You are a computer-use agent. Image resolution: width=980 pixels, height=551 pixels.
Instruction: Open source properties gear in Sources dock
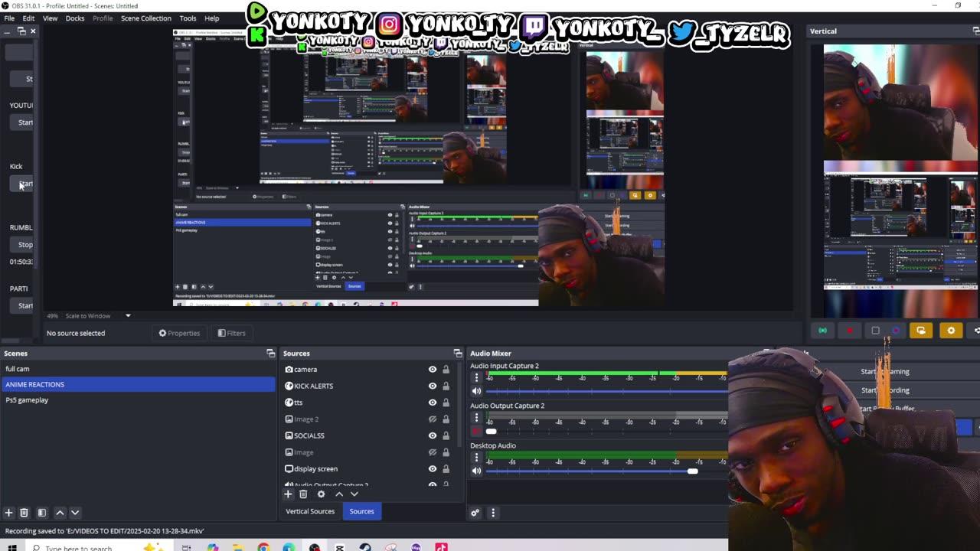click(x=321, y=494)
